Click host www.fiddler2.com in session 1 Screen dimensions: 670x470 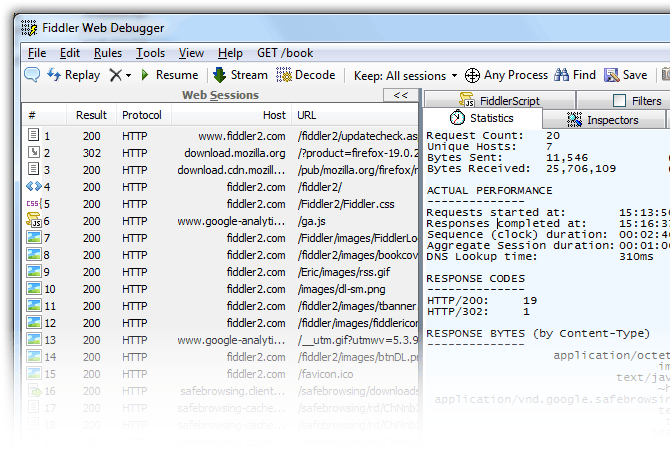(241, 136)
